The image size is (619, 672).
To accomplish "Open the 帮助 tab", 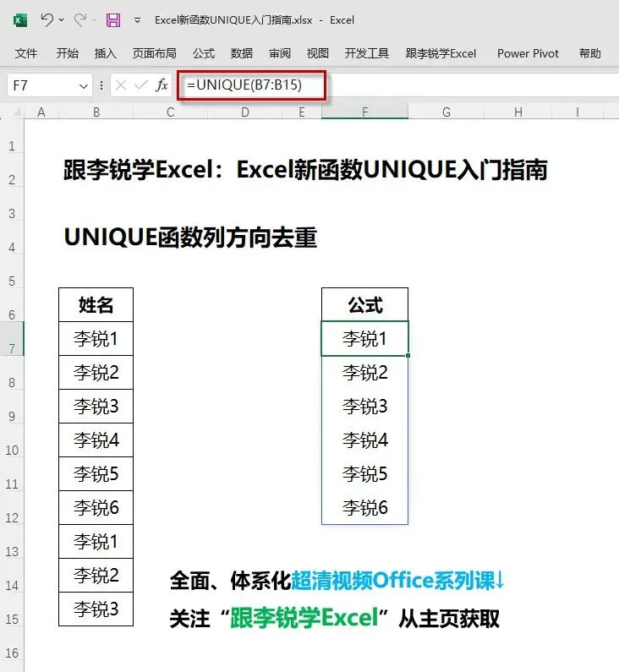I will click(590, 53).
